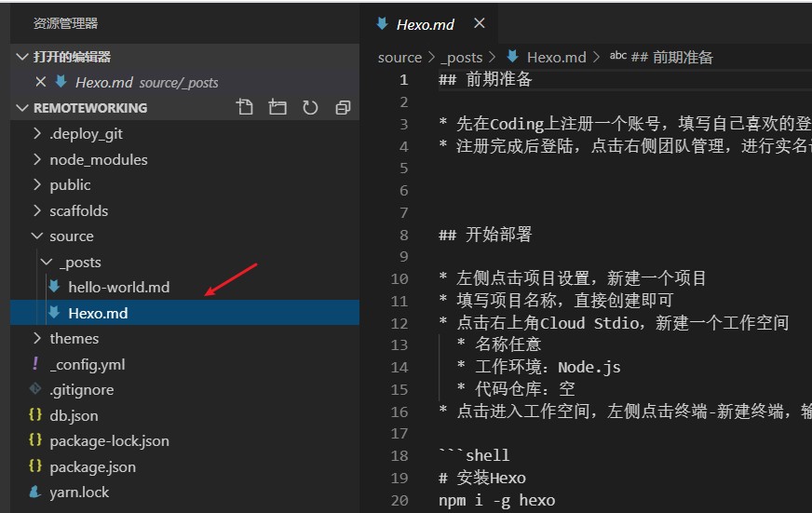Click the '```shell' code fence line

pyautogui.click(x=474, y=455)
